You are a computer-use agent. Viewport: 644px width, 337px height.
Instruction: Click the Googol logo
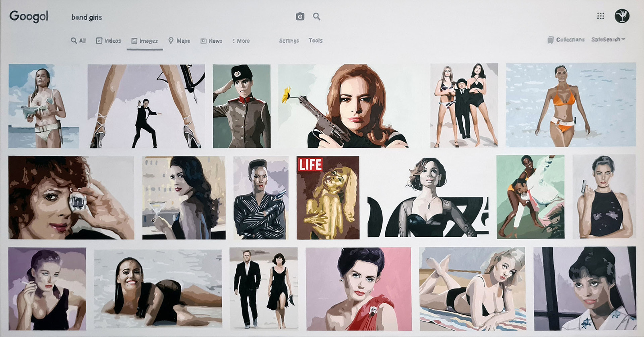(29, 16)
